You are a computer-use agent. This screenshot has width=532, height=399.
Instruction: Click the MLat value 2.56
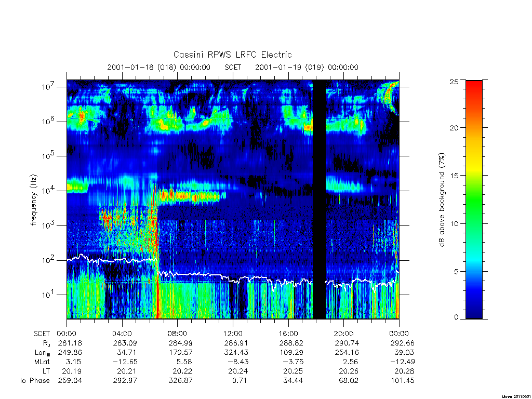click(351, 362)
